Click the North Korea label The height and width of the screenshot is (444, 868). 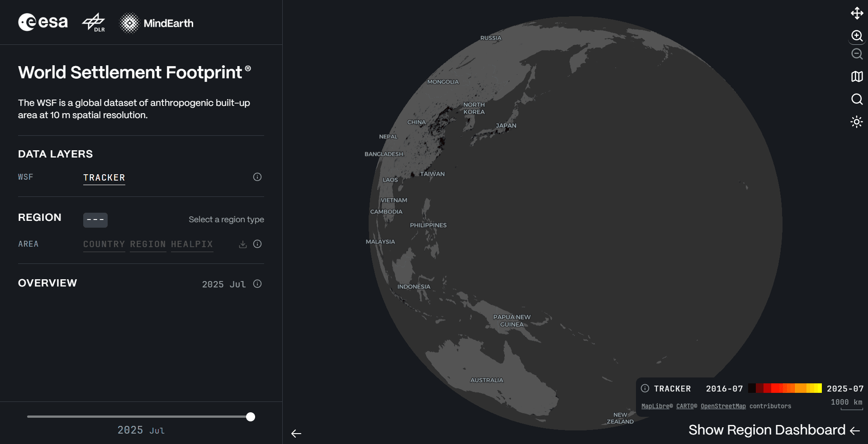pos(474,108)
